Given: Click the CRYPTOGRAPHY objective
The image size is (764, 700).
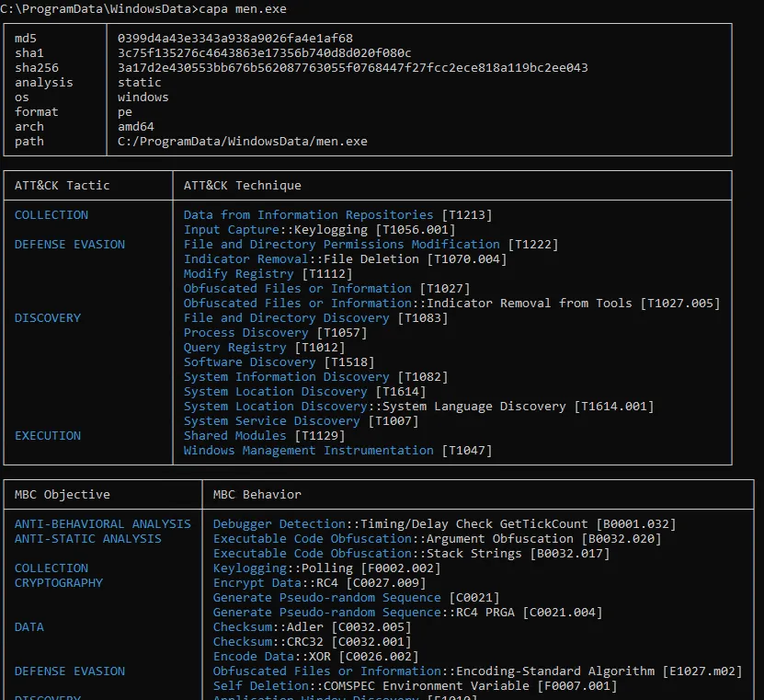Looking at the screenshot, I should click(59, 583).
